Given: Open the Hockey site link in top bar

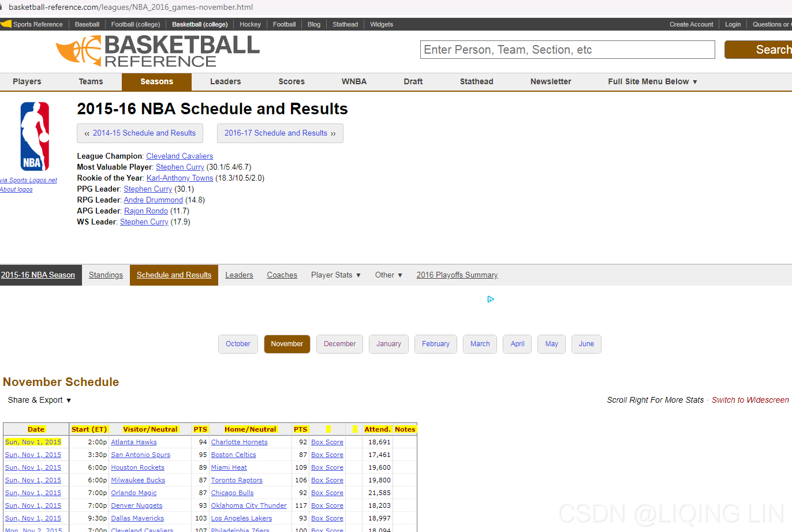Looking at the screenshot, I should (x=250, y=24).
